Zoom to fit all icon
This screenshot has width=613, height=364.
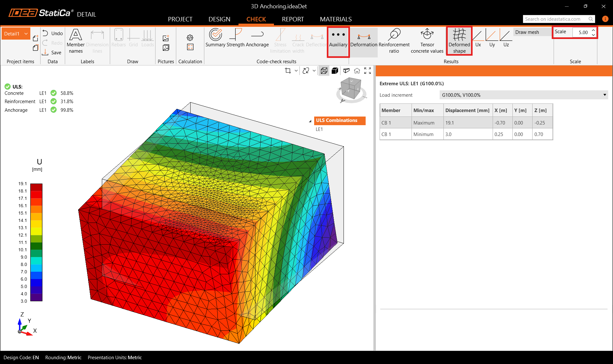(x=367, y=71)
